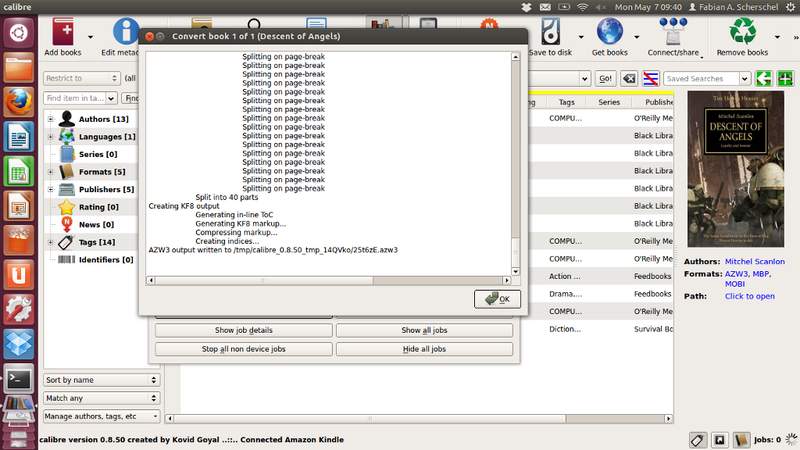Open the AZW3 format link
The height and width of the screenshot is (450, 800).
[x=737, y=274]
